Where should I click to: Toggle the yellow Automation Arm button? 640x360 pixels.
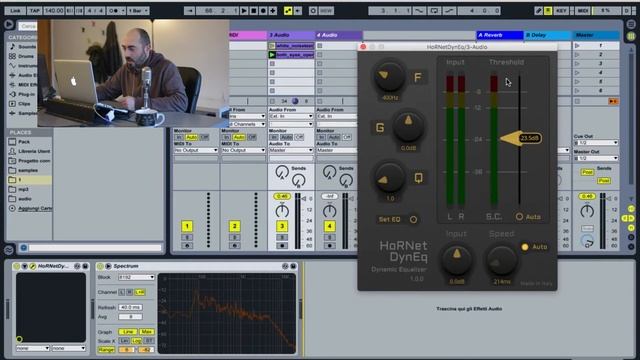[288, 11]
